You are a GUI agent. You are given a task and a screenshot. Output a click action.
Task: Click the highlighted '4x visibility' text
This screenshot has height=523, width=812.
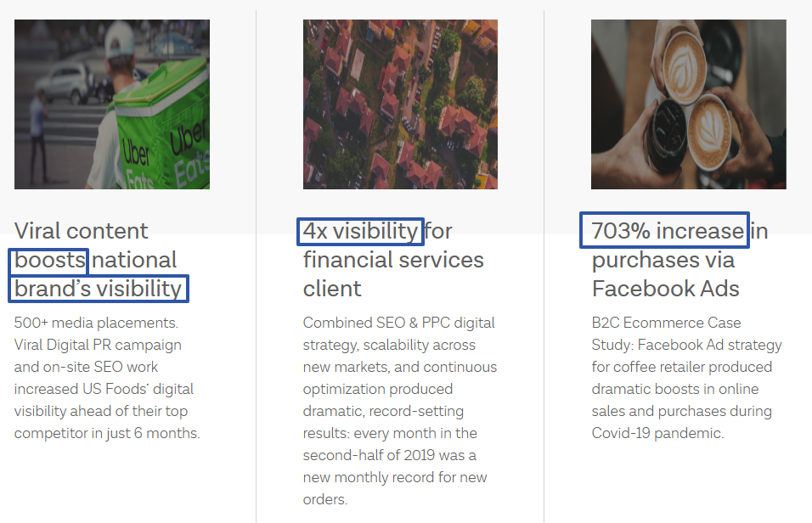coord(360,232)
